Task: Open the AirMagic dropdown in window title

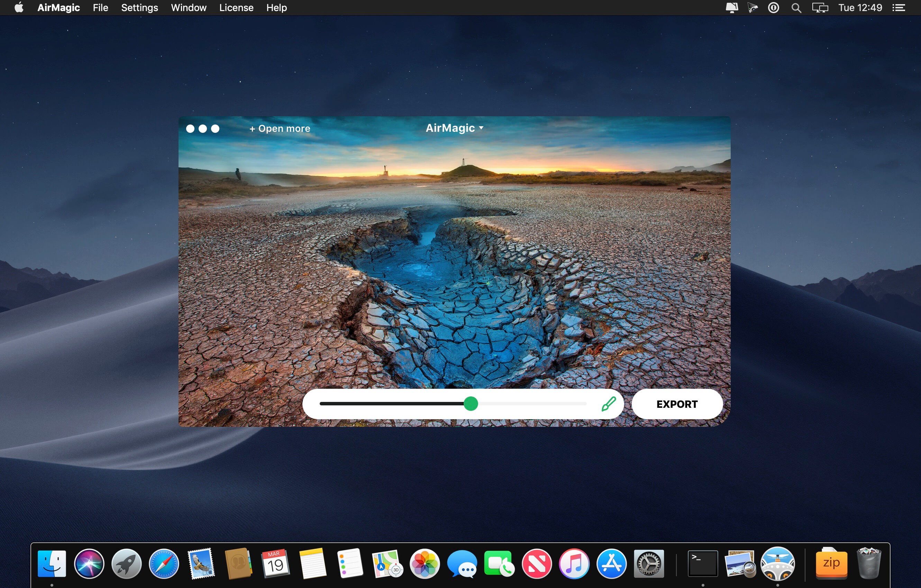Action: point(454,128)
